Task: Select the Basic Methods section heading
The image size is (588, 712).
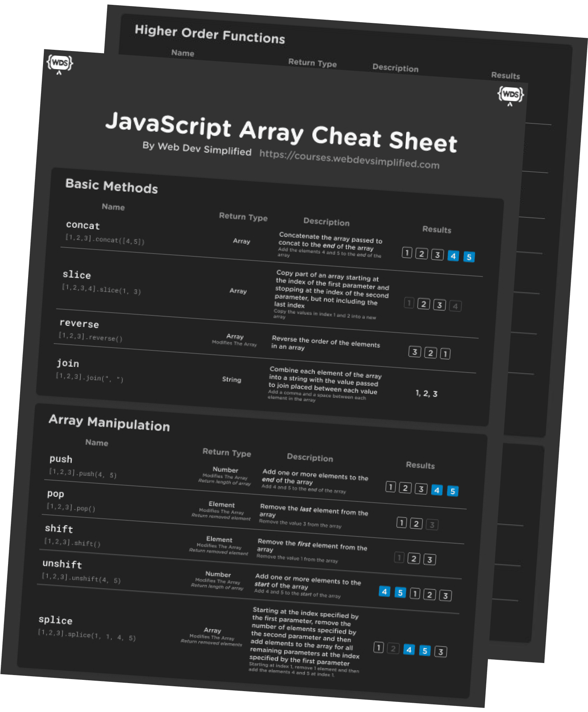Action: (112, 186)
